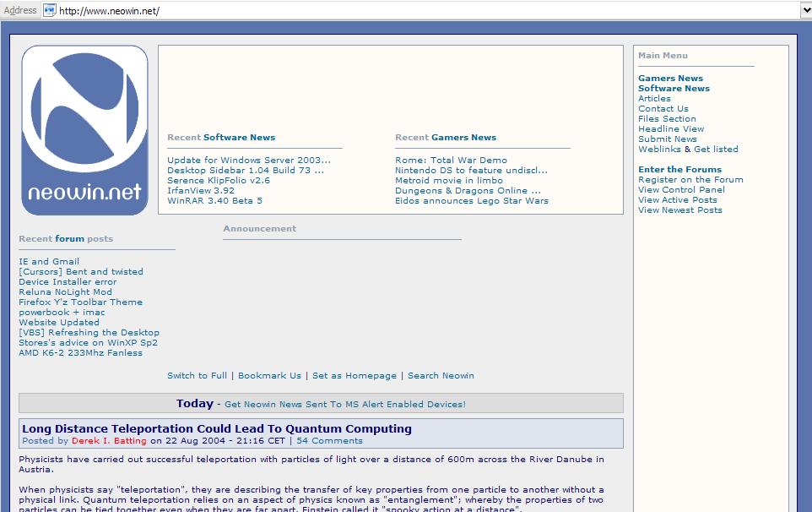Screen dimensions: 812x512
Task: Open Desktop Sidebar 1.04 Build 73 story
Action: pyautogui.click(x=246, y=170)
